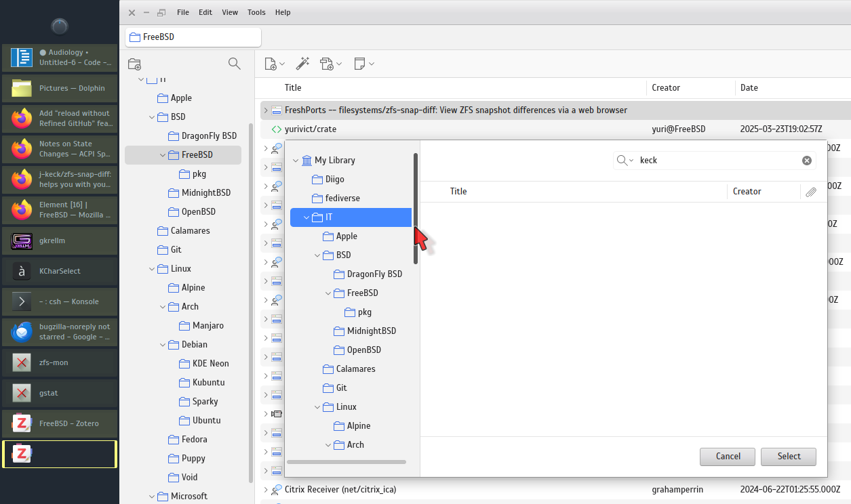Sort main items list by Title header
Viewport: 851px width, 504px height.
coord(293,88)
